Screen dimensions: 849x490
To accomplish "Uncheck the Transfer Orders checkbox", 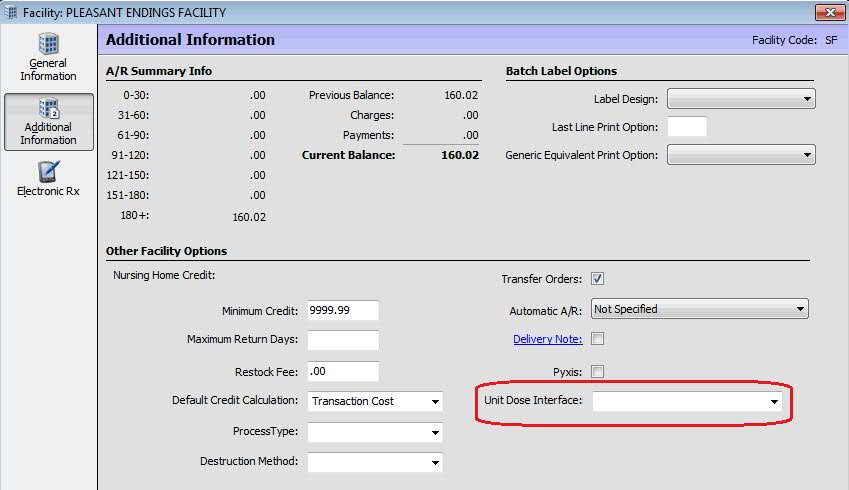I will pos(597,279).
